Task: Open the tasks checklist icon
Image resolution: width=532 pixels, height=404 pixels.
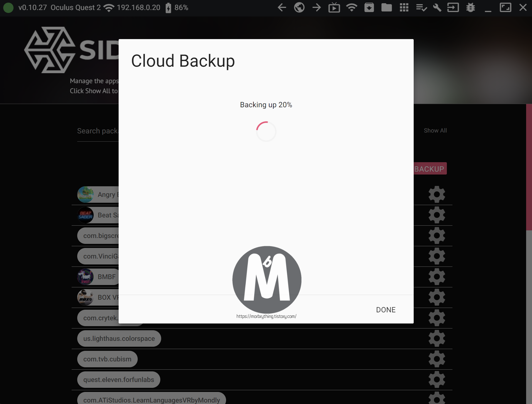Action: tap(422, 8)
